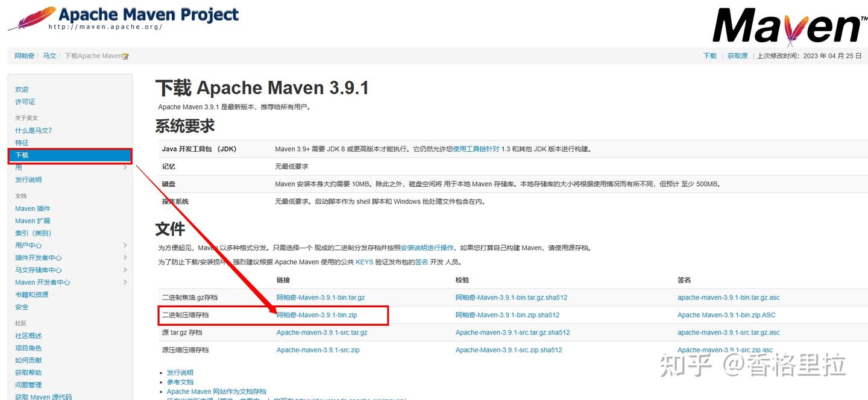Open 问题管理 sidebar link

(x=28, y=385)
